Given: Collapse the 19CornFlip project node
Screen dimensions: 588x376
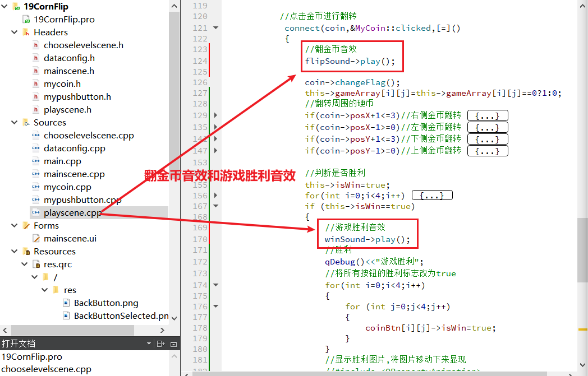Looking at the screenshot, I should coord(4,6).
